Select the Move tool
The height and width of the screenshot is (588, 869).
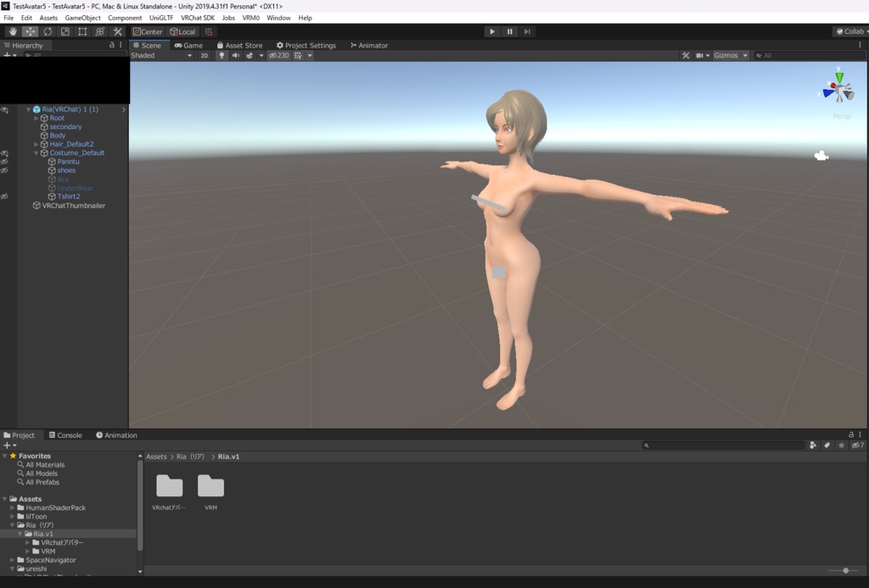30,31
